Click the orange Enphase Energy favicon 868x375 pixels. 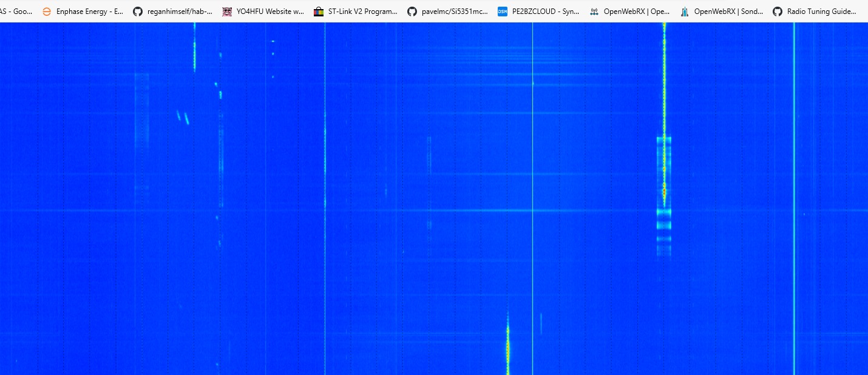point(47,11)
